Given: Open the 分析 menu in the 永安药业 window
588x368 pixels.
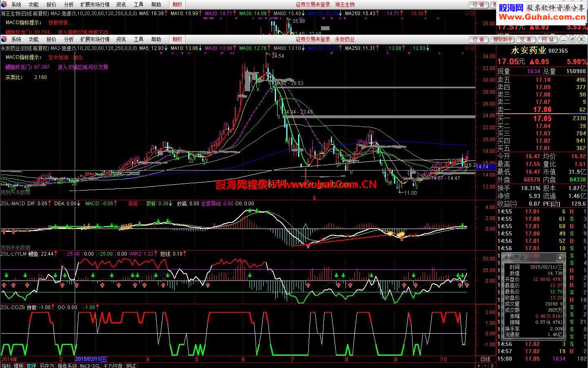Looking at the screenshot, I should coord(69,39).
